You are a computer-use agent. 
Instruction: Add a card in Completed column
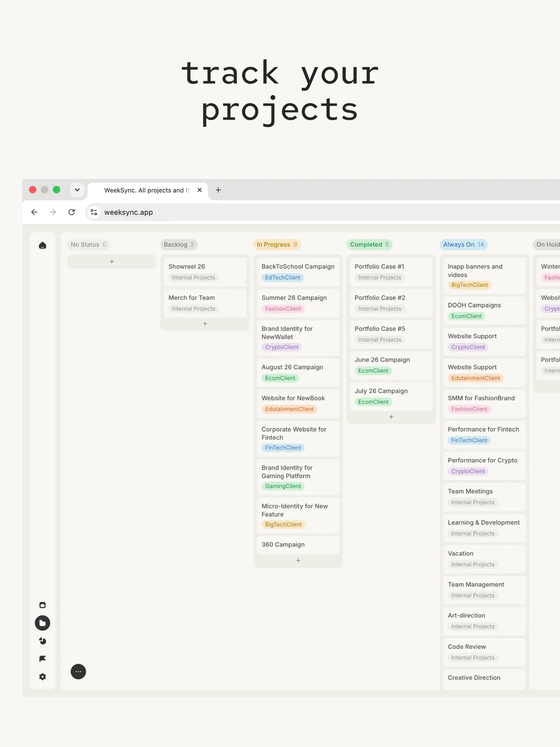(391, 417)
